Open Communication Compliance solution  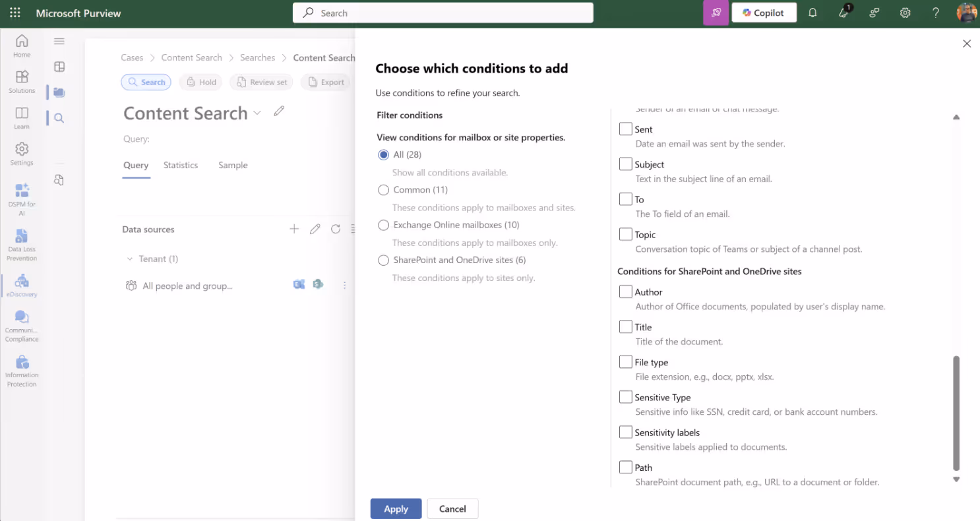coord(22,326)
